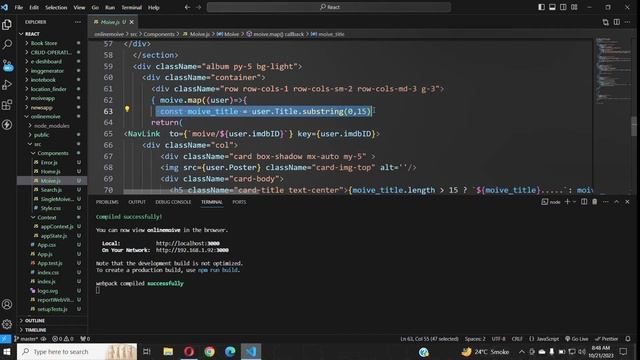Click Spaces: 2 indentation setting
This screenshot has width=640, height=360.
point(475,339)
